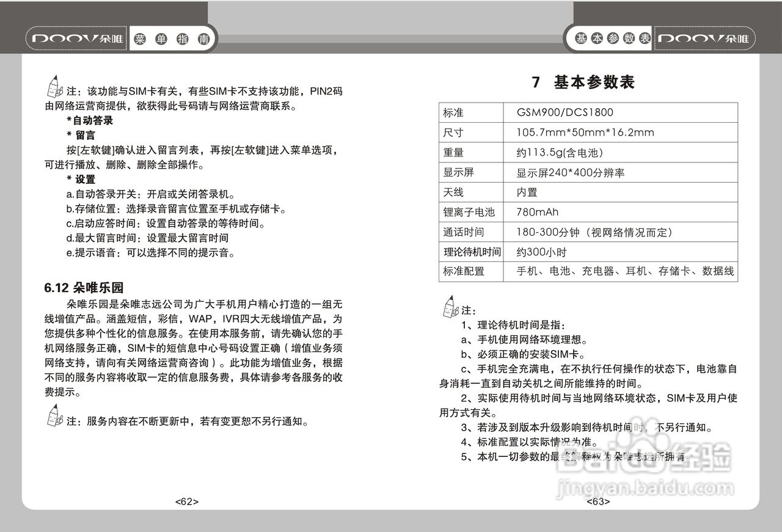Select the 基本参数表 header badge at top right
This screenshot has height=532, width=782.
click(x=613, y=38)
